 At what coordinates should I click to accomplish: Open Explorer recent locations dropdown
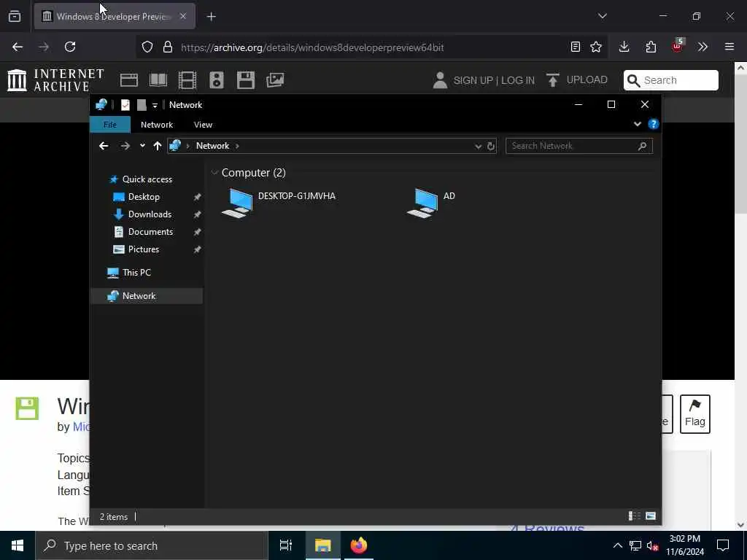click(142, 146)
